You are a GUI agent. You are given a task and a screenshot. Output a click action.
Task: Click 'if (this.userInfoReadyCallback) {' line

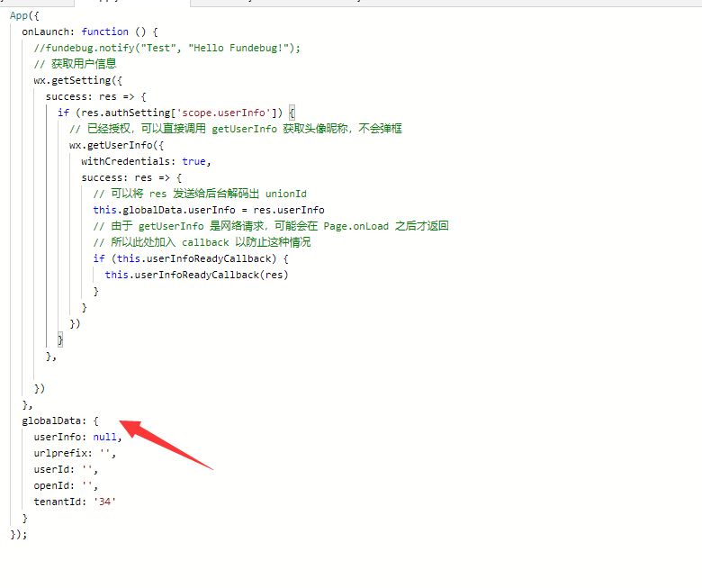click(x=191, y=258)
